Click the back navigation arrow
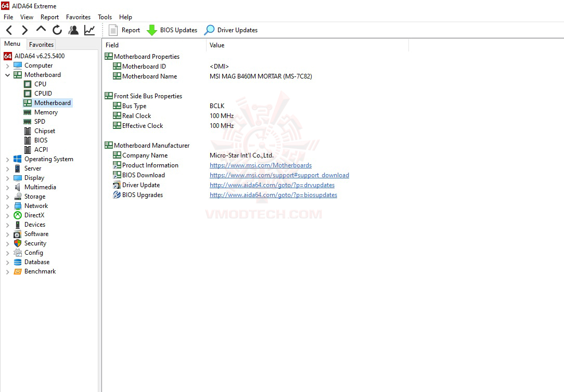Viewport: 564px width, 392px height. coord(9,30)
